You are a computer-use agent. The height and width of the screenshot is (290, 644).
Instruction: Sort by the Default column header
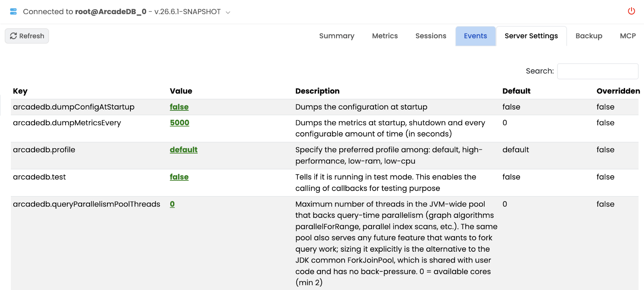(x=516, y=91)
